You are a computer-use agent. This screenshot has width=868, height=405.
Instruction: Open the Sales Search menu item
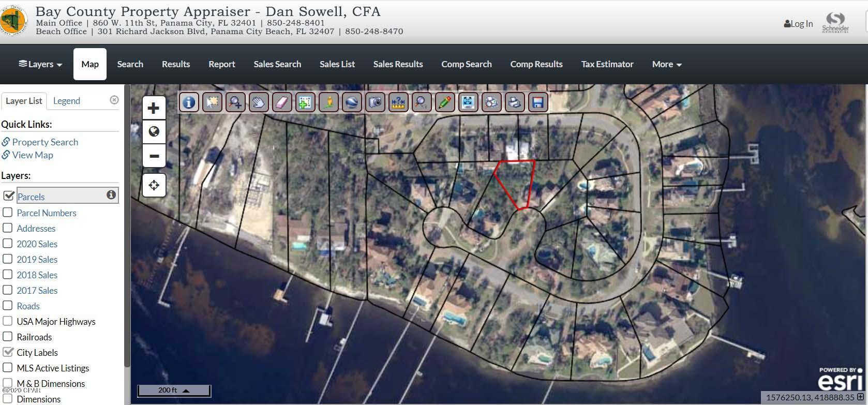tap(277, 64)
